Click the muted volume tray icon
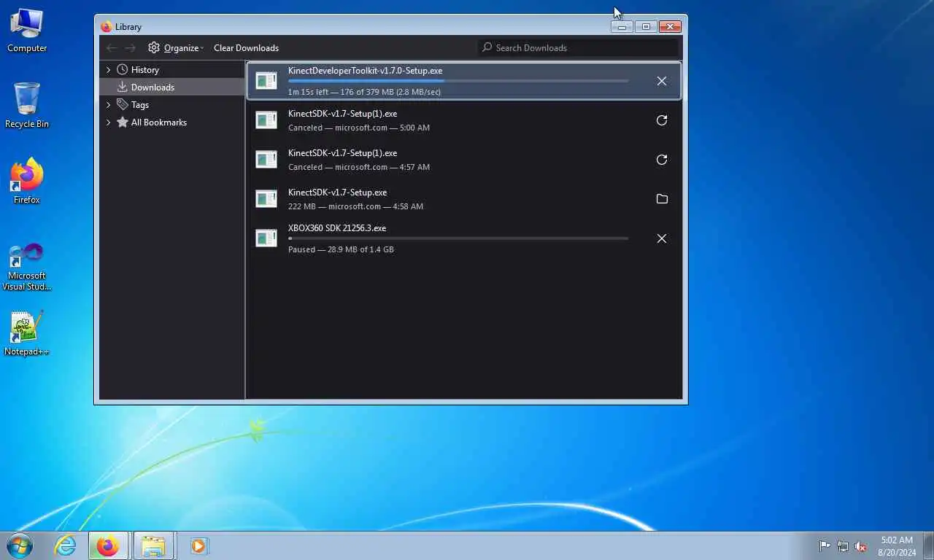Screen dimensions: 934x560 pyautogui.click(x=861, y=545)
